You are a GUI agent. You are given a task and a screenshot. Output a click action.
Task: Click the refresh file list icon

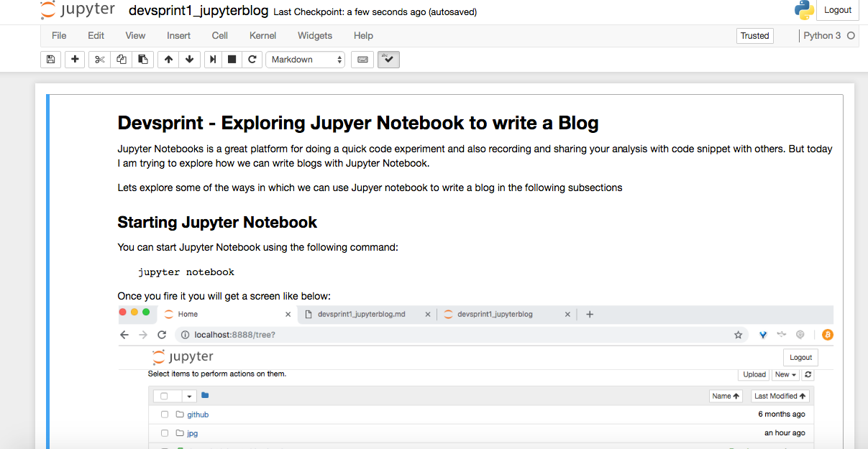[x=808, y=374]
